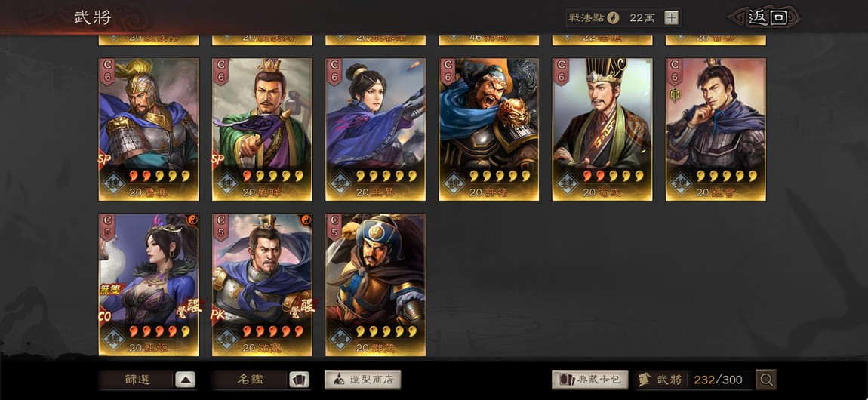Click the card deck icon beside 名鑑
Viewport: 868px width, 400px height.
click(x=299, y=380)
